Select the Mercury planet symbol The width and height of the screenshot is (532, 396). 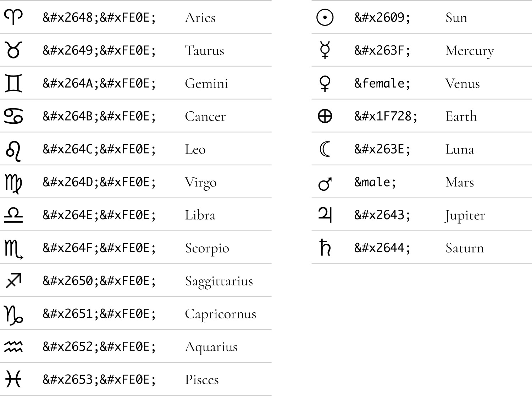point(325,50)
